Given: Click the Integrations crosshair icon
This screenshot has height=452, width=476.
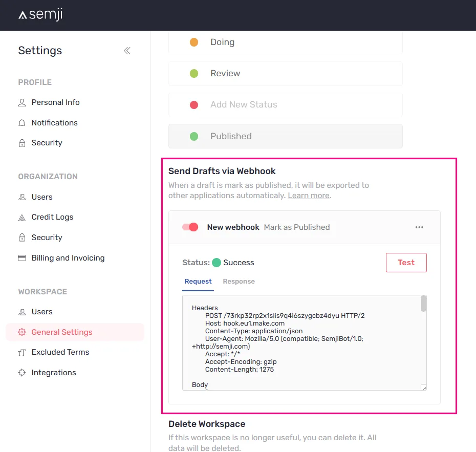Looking at the screenshot, I should pyautogui.click(x=22, y=373).
